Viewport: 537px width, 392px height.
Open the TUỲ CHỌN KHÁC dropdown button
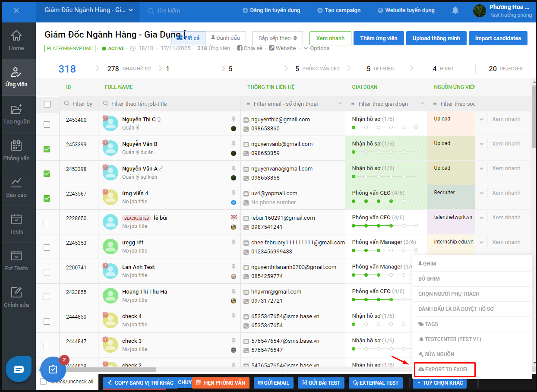coord(439,383)
